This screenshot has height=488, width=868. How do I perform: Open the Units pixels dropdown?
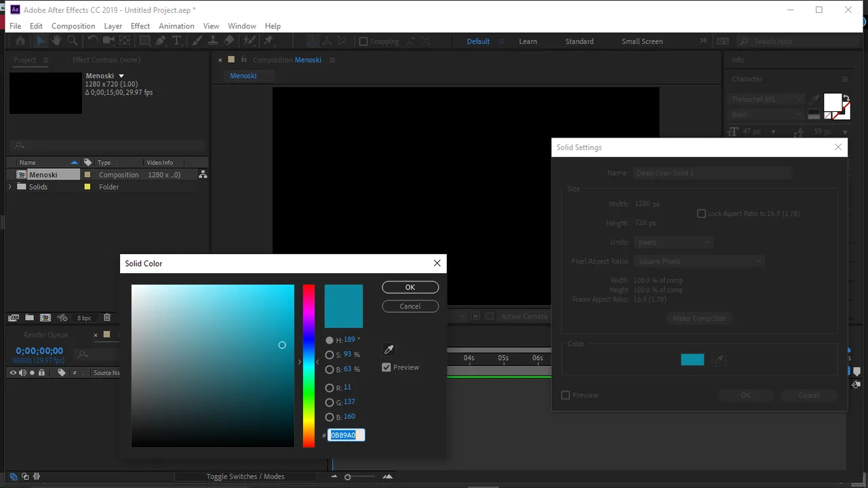(x=673, y=242)
